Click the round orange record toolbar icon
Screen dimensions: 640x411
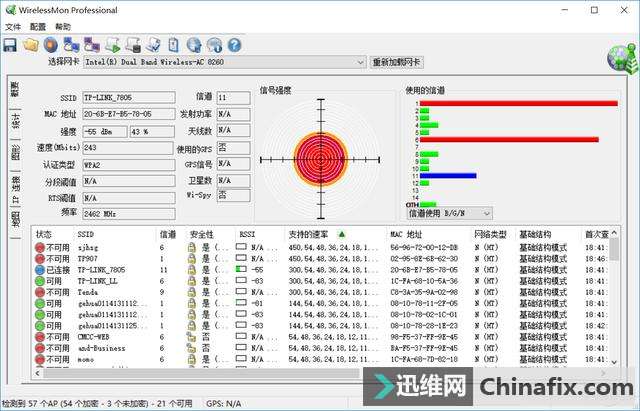coord(49,45)
